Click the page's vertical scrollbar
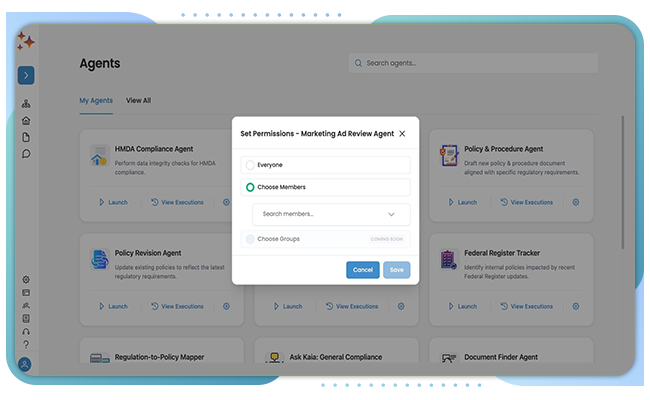This screenshot has width=650, height=400. coord(623,182)
